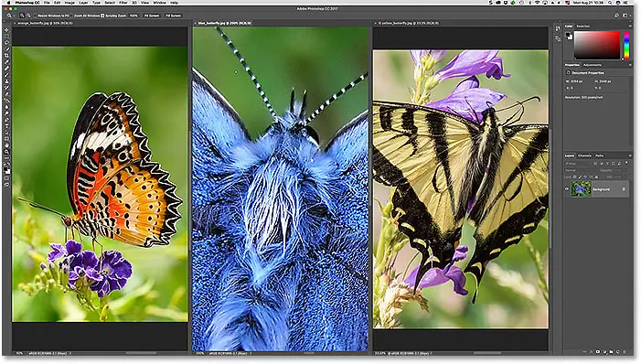Click foreground color swatch in Color panel
641x364 pixels.
[x=568, y=34]
